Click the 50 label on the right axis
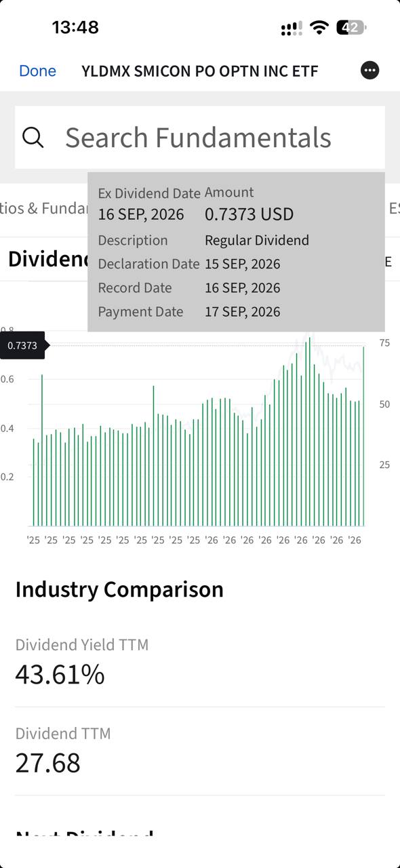Viewport: 400px width, 868px height. (384, 404)
